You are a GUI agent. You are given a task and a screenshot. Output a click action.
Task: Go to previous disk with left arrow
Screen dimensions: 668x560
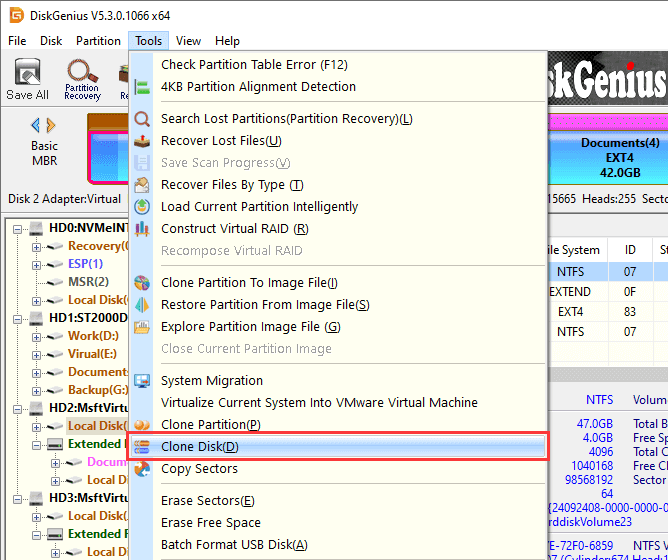click(36, 125)
